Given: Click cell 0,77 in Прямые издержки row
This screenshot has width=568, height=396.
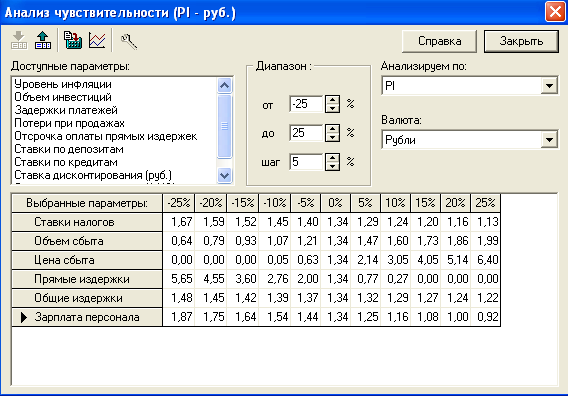Looking at the screenshot, I should (367, 279).
